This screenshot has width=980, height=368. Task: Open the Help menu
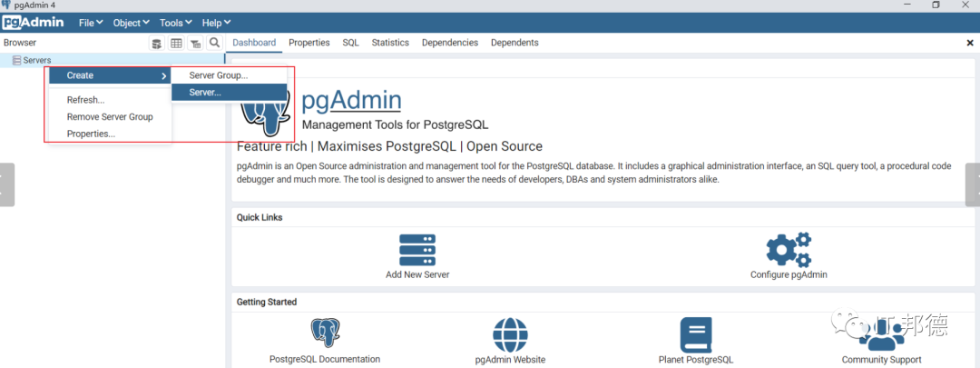[x=216, y=23]
